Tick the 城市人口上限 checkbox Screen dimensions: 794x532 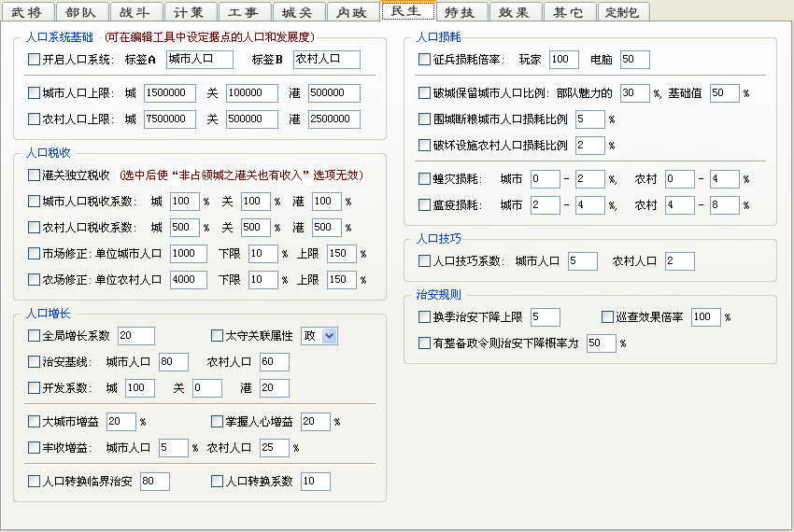(x=34, y=93)
